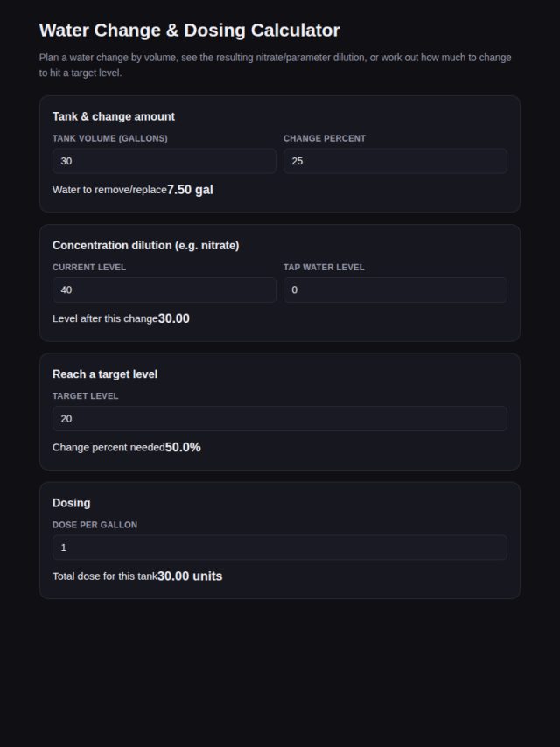Select the 50.0% change percent needed value
Screen dimensions: 560x747
coord(183,447)
